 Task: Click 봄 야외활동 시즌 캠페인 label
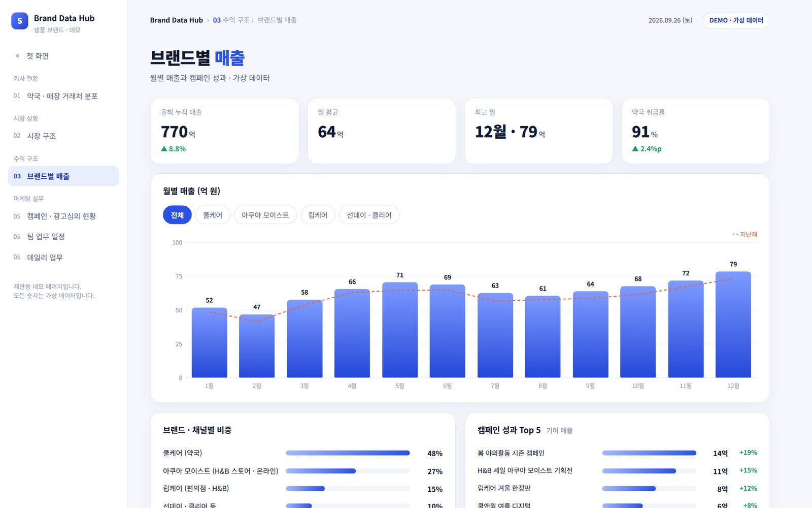pyautogui.click(x=511, y=453)
